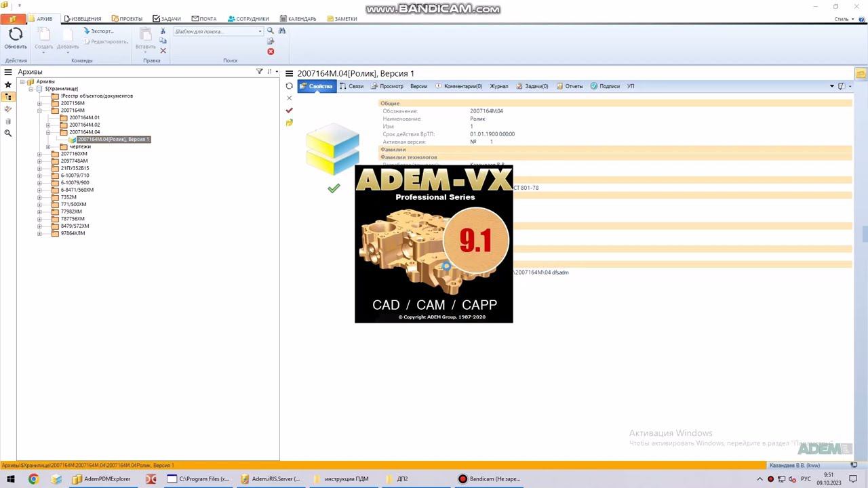Open the ЗАМЕТКИ ribbon tab
Screen dimensions: 868x488
tap(342, 19)
